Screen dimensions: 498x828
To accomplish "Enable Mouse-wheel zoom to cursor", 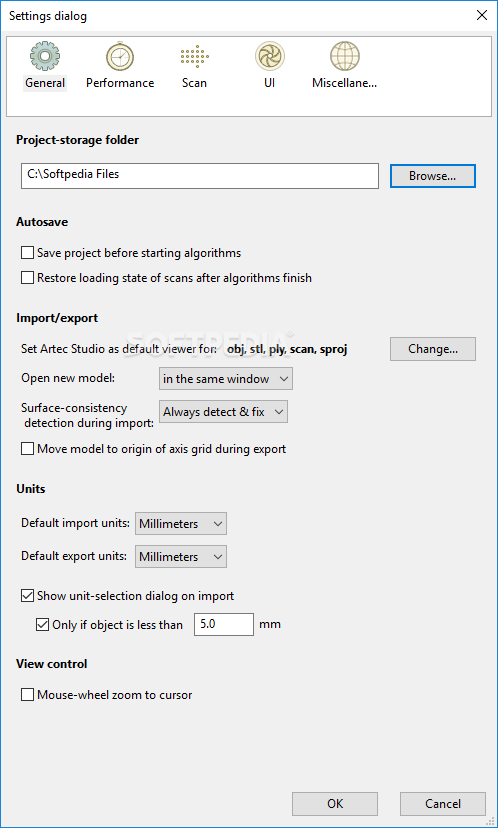I will pyautogui.click(x=27, y=694).
